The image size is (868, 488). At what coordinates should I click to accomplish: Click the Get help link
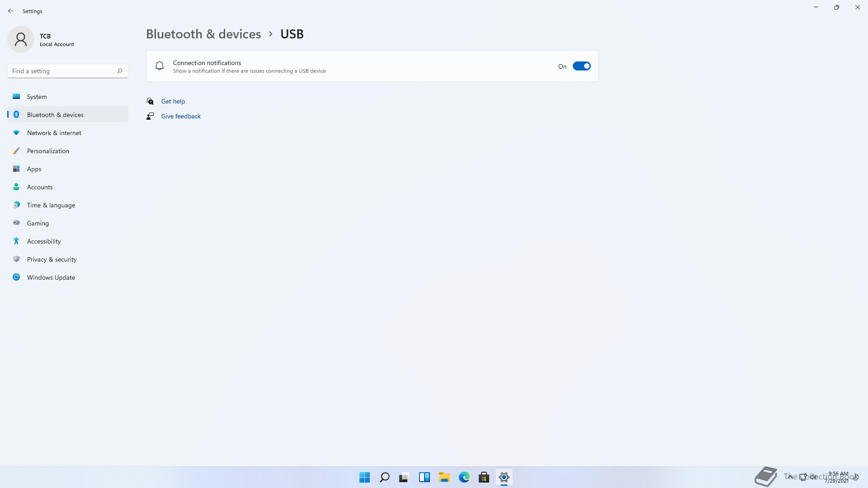coord(173,101)
